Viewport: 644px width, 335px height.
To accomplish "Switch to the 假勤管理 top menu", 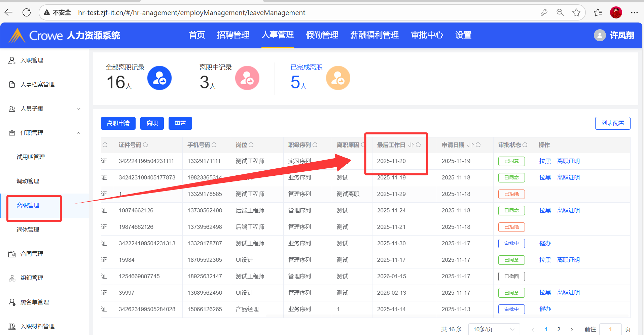I will pos(322,35).
